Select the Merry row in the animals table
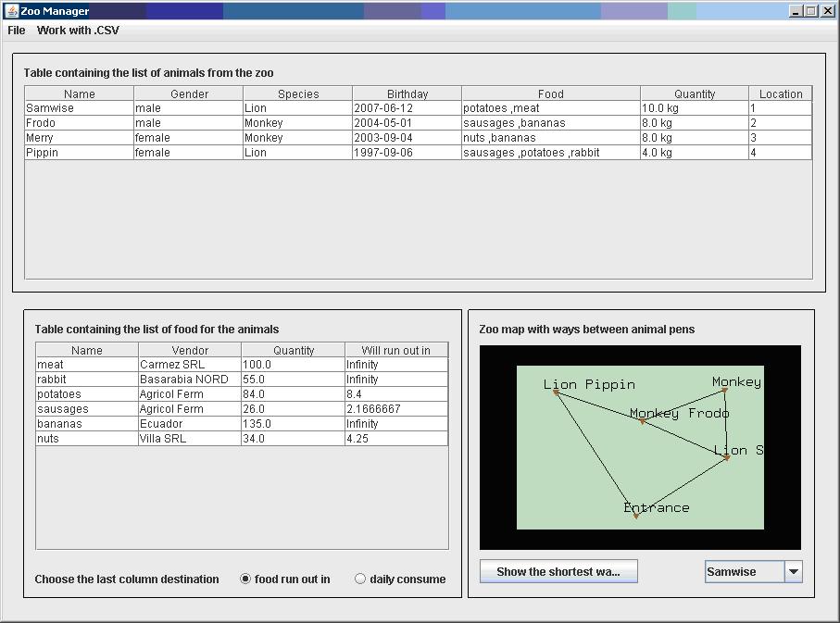This screenshot has height=623, width=840. [185, 137]
